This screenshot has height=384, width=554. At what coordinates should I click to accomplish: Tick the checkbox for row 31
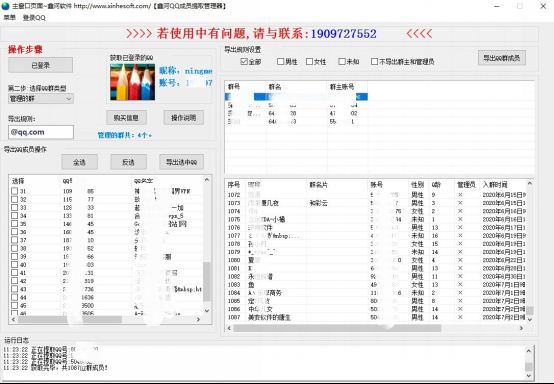[14, 191]
